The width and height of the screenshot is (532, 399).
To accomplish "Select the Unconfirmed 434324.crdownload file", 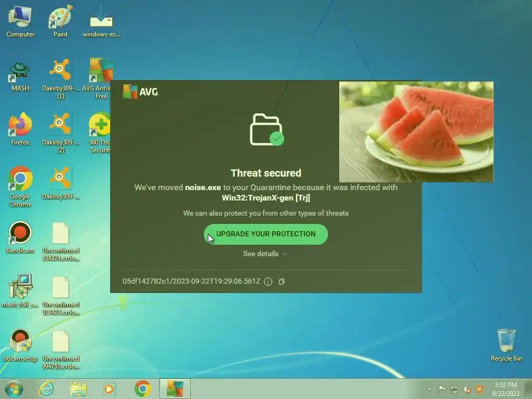I will (61, 242).
